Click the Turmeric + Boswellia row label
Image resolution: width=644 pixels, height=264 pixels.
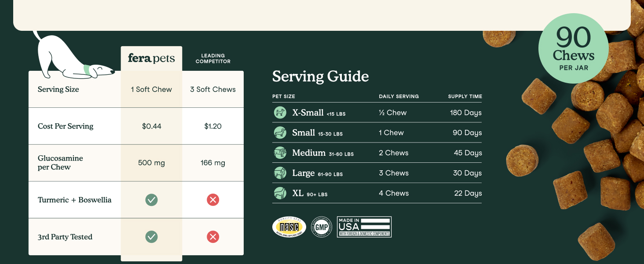pos(75,200)
